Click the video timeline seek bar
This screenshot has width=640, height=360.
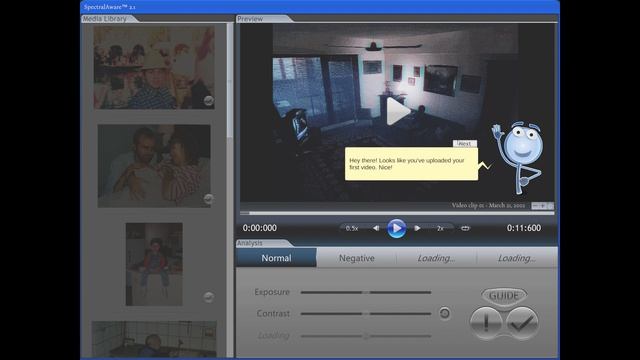(x=397, y=213)
